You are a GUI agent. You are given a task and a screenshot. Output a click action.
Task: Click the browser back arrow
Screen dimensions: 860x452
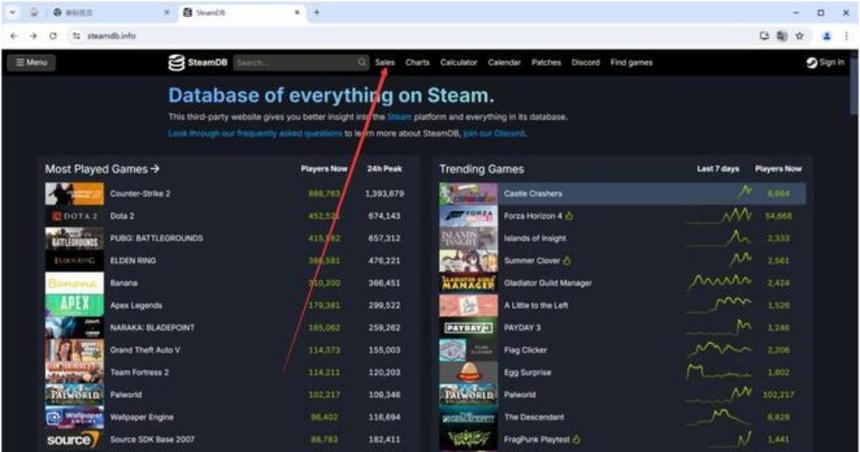point(14,36)
